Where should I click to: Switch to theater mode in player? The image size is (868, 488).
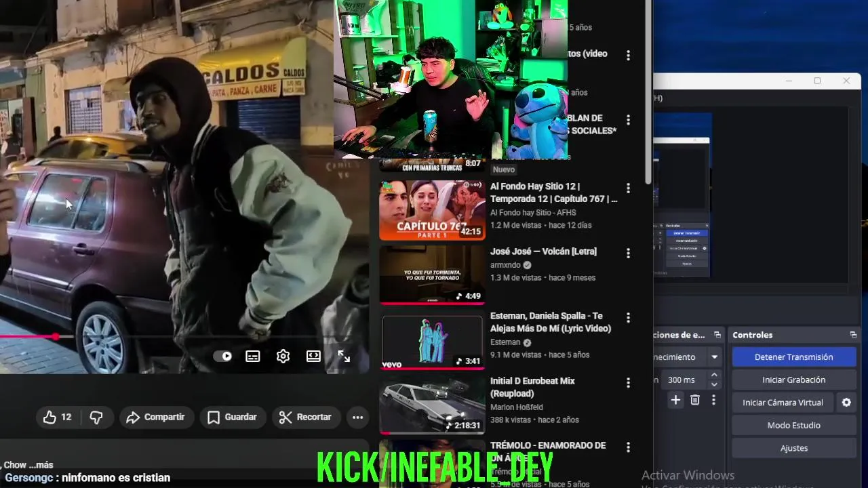pyautogui.click(x=313, y=356)
